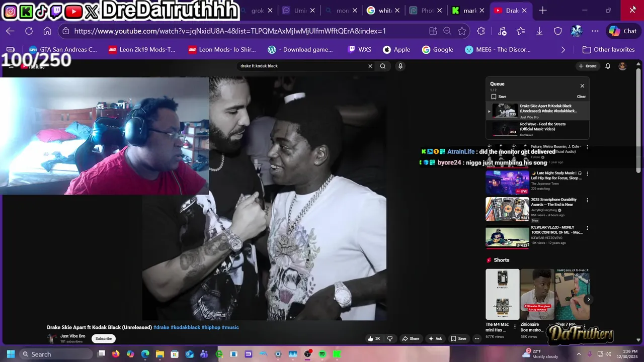644x362 pixels.
Task: Open options for 'Late Night Study Music' video
Action: 587,173
